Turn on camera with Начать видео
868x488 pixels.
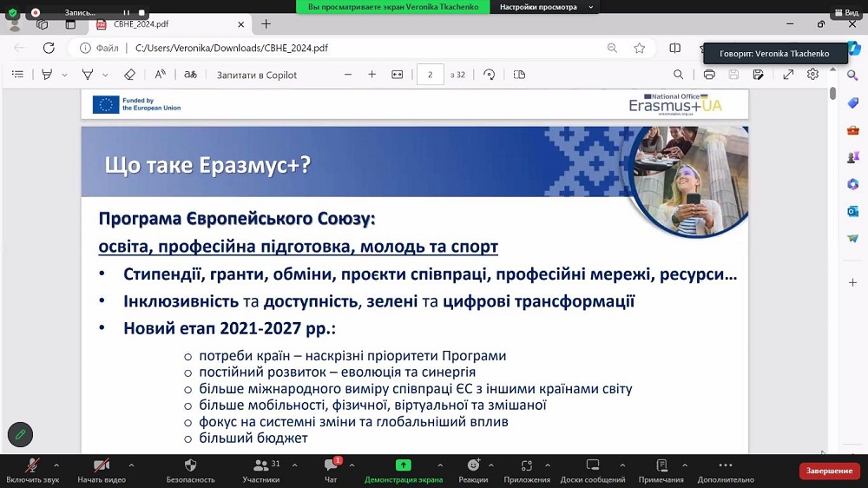102,465
